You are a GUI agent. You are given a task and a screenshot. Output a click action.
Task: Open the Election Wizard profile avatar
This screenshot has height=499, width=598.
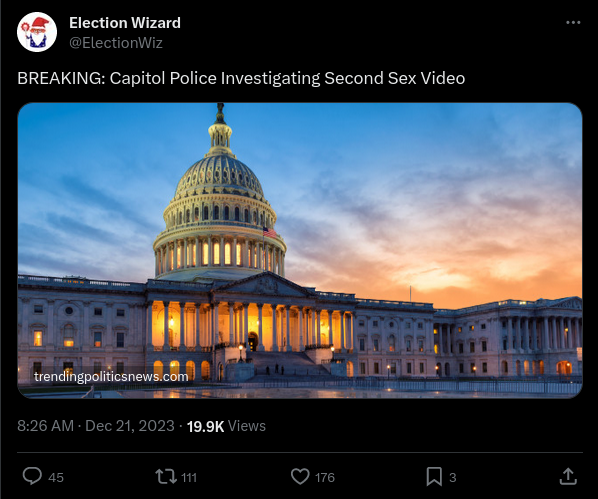pos(37,32)
